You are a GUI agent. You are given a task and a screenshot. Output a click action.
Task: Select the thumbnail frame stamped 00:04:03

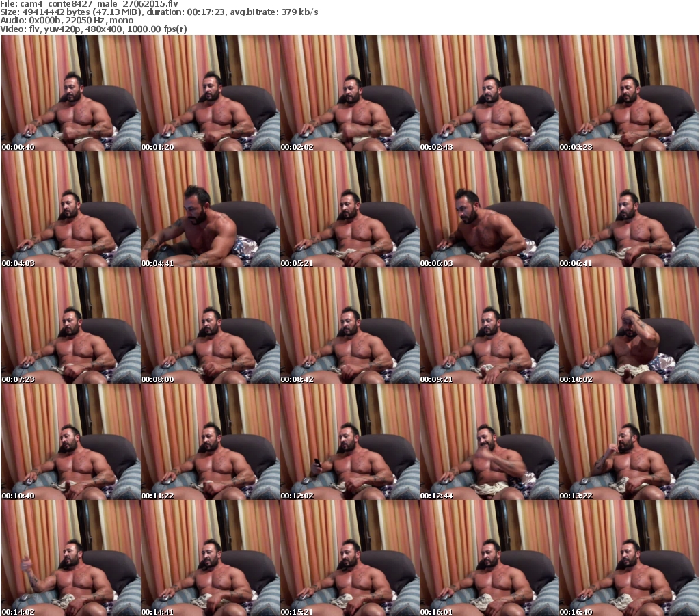[71, 209]
